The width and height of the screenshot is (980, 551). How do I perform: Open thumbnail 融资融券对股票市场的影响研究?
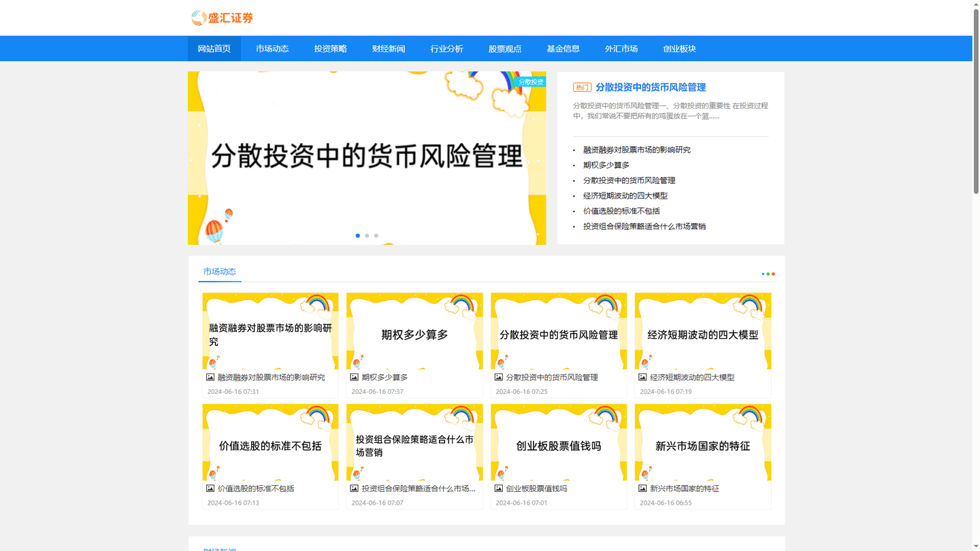coord(270,331)
